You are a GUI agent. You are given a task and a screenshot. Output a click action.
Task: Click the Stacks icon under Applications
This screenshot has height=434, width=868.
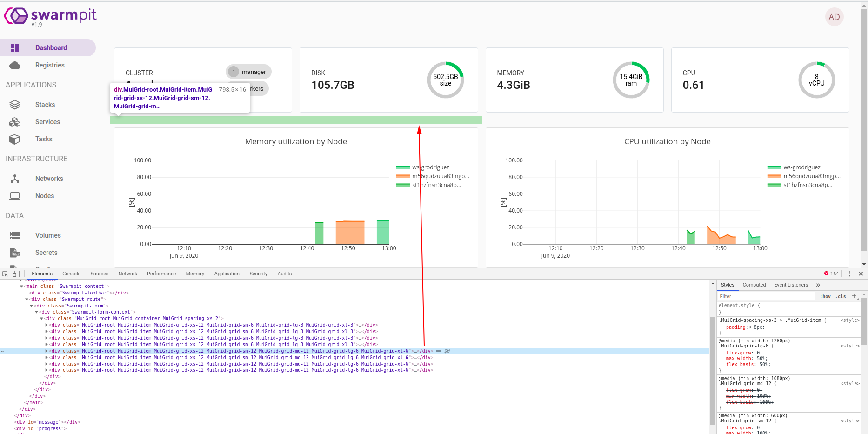point(15,104)
